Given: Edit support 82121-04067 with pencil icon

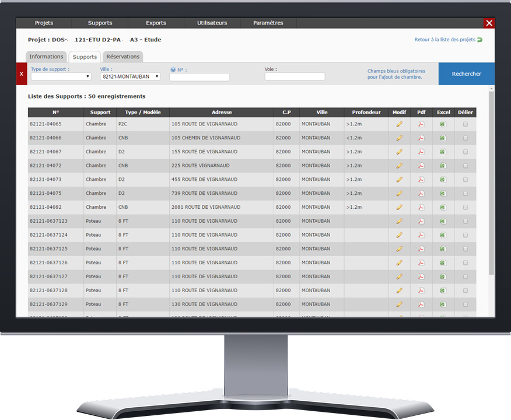Looking at the screenshot, I should pos(399,152).
